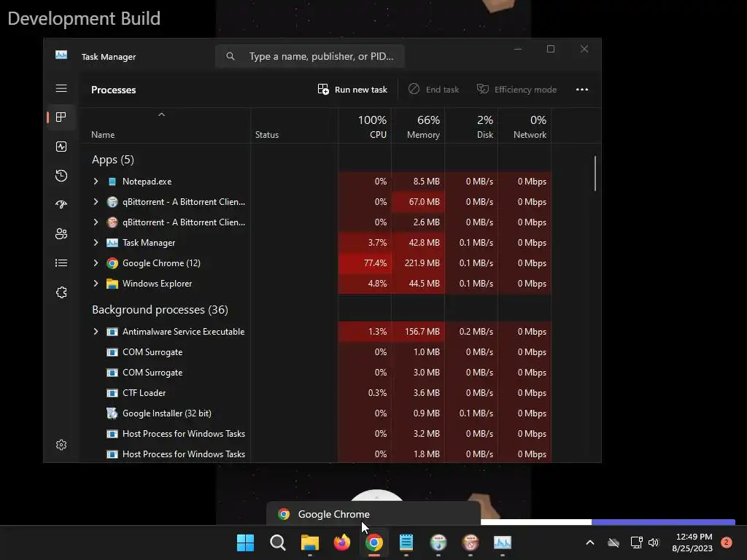
Task: Click the Apps (5) group heading
Action: click(x=113, y=160)
